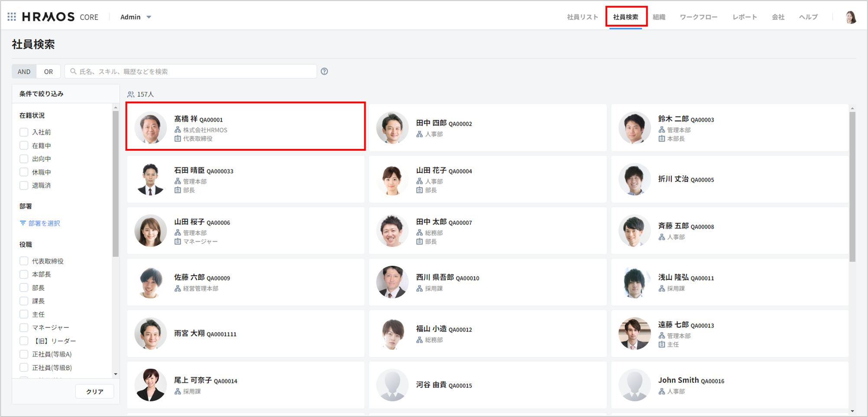This screenshot has width=868, height=417.
Task: Open 山田 花子 employee card
Action: (x=487, y=179)
